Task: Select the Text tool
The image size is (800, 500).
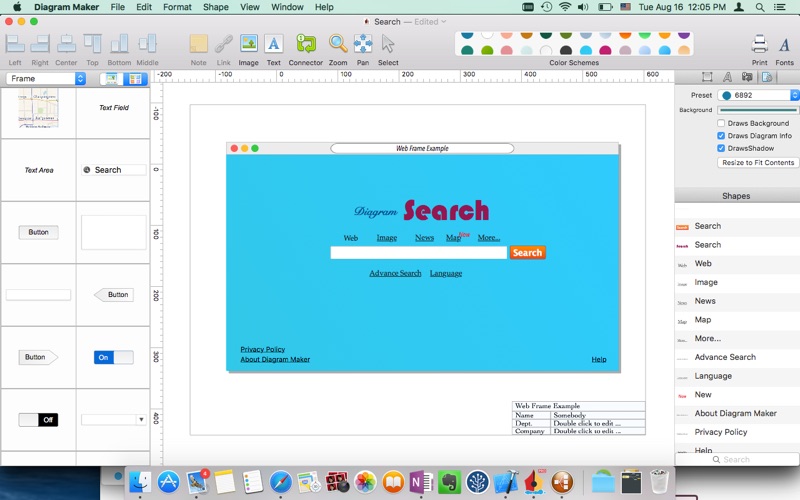Action: [273, 44]
